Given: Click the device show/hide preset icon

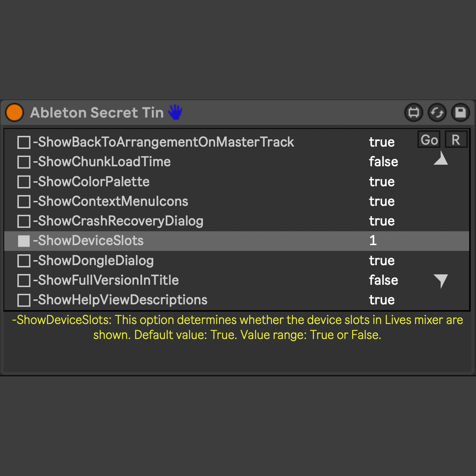Looking at the screenshot, I should tap(414, 113).
